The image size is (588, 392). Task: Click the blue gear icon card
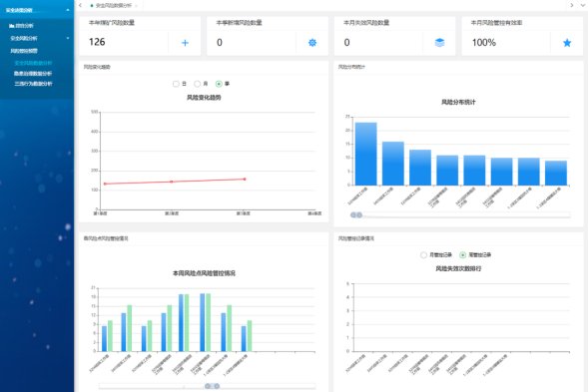click(312, 43)
